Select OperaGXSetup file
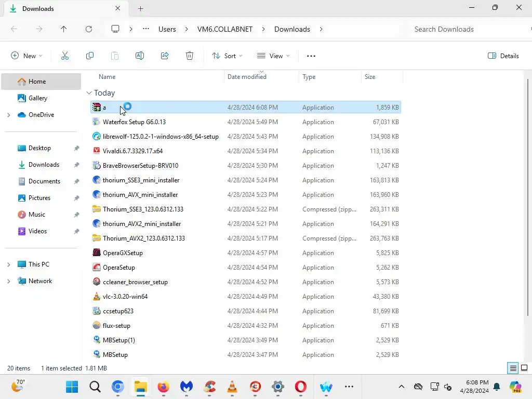This screenshot has width=532, height=399. [x=246, y=253]
